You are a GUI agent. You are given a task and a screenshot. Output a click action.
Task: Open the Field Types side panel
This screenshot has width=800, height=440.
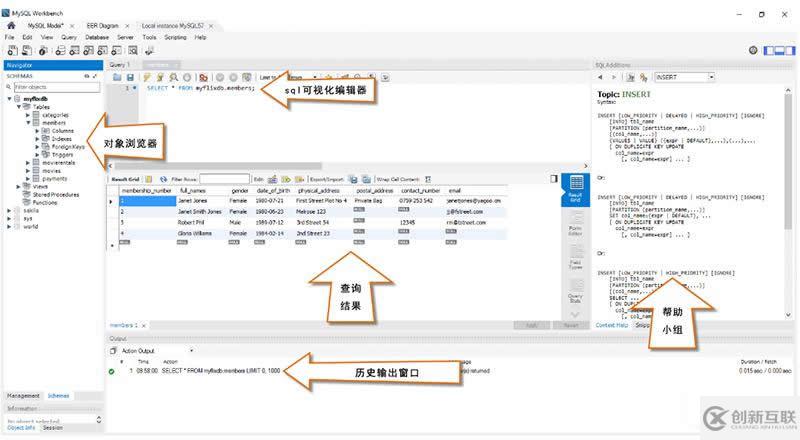point(576,257)
